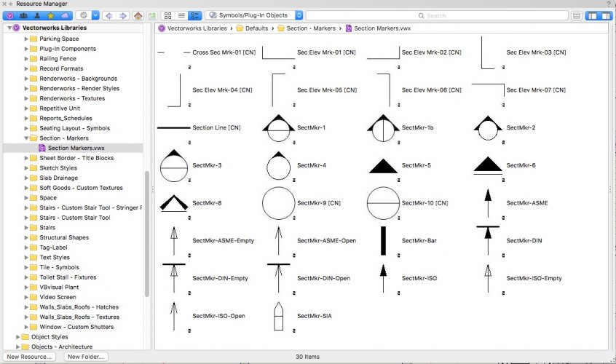
Task: Select the workgroup libraries people icon
Action: 22,15
